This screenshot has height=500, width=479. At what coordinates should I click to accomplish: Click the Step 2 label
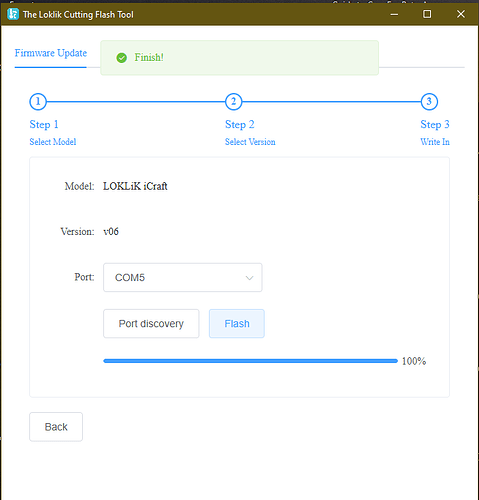[x=240, y=125]
